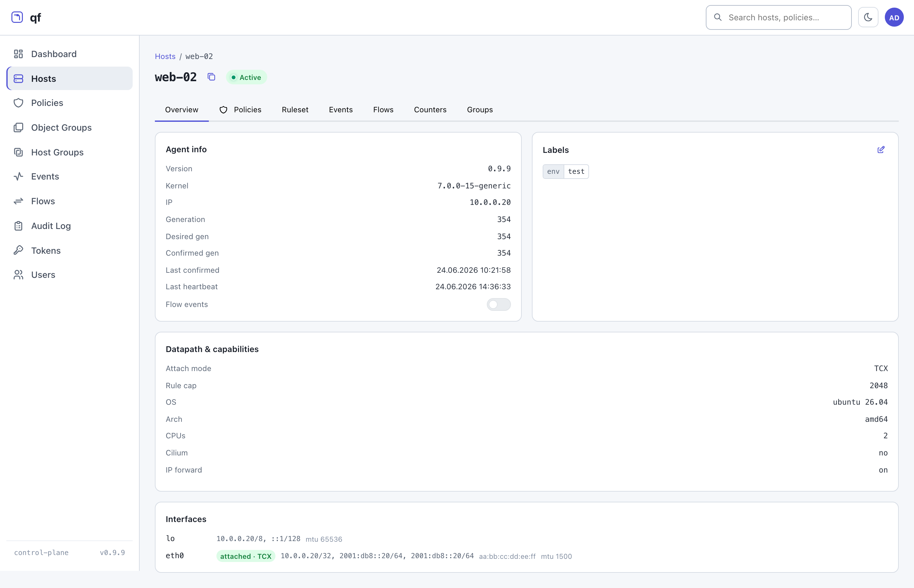Click Last heartbeat timestamp 24.06.2026 14:36:33
Screen dimensions: 914x588
(473, 287)
